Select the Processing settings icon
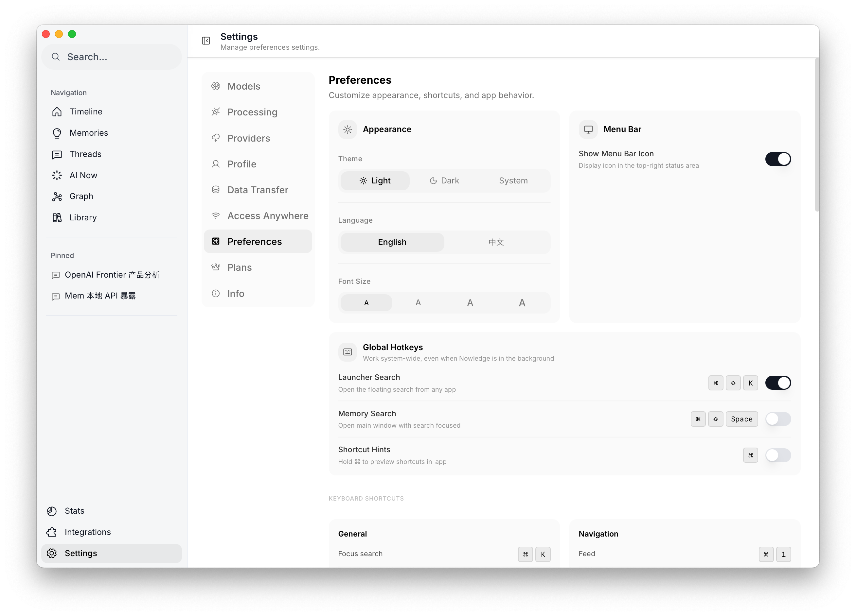This screenshot has height=616, width=856. point(216,111)
